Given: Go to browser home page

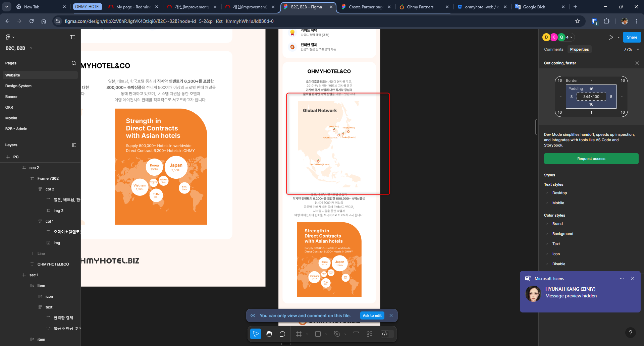Looking at the screenshot, I should (44, 21).
